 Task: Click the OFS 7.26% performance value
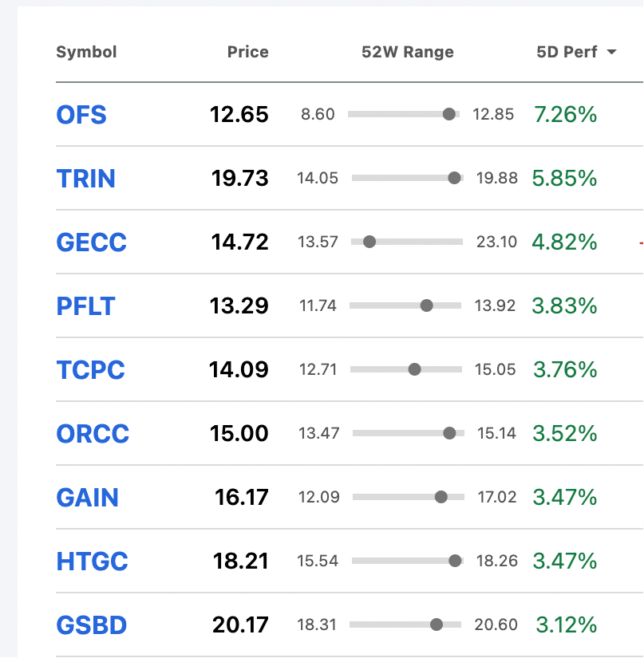click(x=565, y=115)
